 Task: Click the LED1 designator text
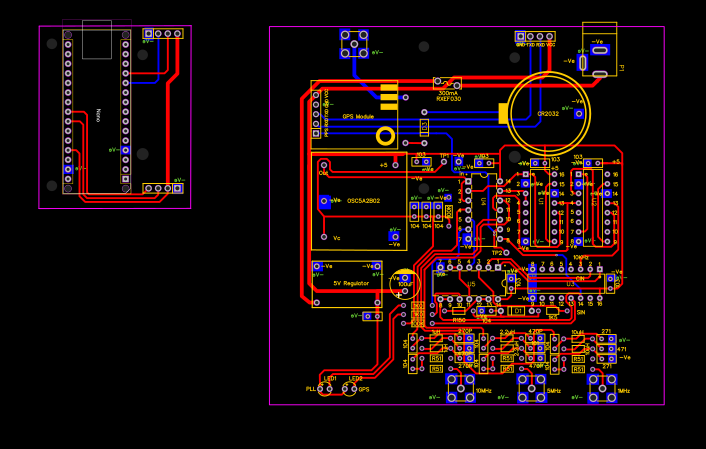click(330, 379)
